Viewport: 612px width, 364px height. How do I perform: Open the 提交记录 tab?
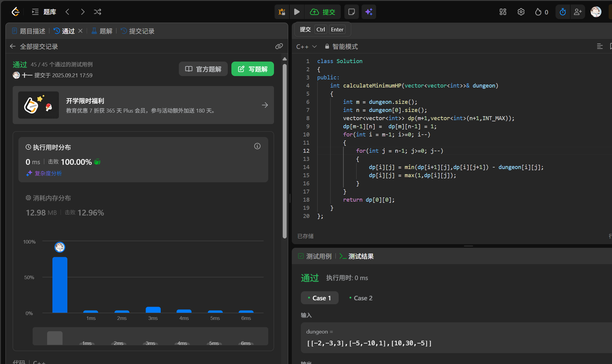[138, 31]
